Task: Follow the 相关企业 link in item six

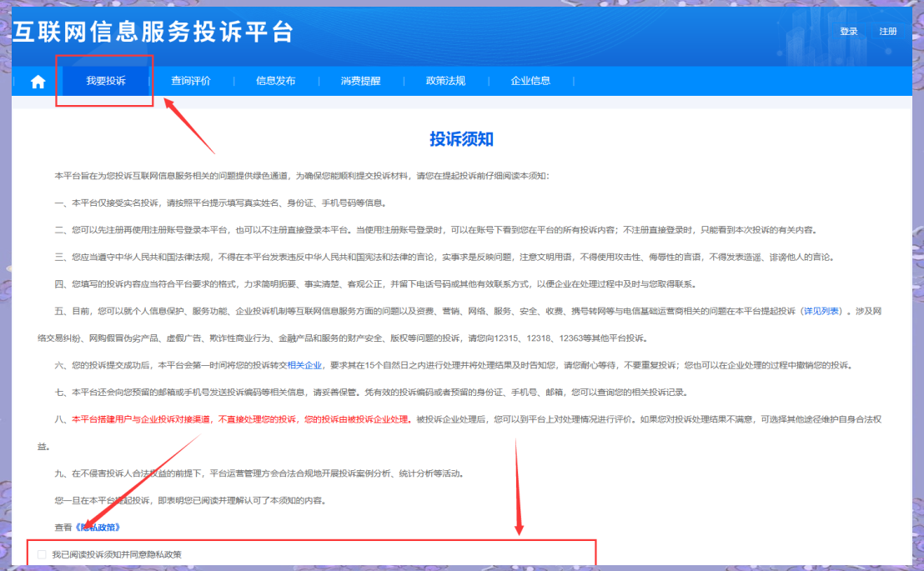Action: [304, 365]
